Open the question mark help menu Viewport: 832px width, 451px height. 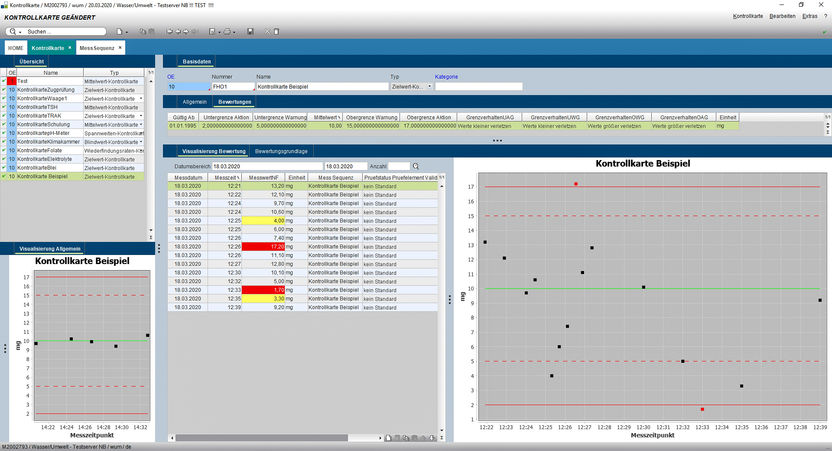(x=826, y=16)
